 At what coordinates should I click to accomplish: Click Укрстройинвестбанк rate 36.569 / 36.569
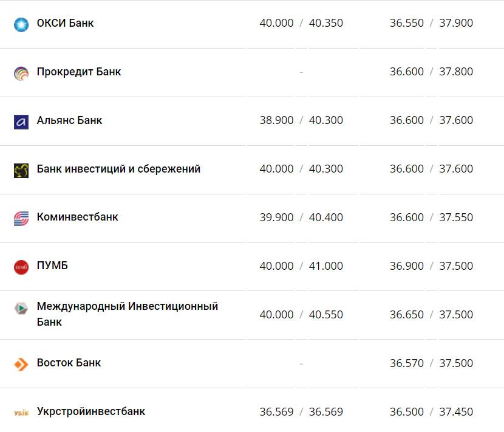pyautogui.click(x=301, y=412)
